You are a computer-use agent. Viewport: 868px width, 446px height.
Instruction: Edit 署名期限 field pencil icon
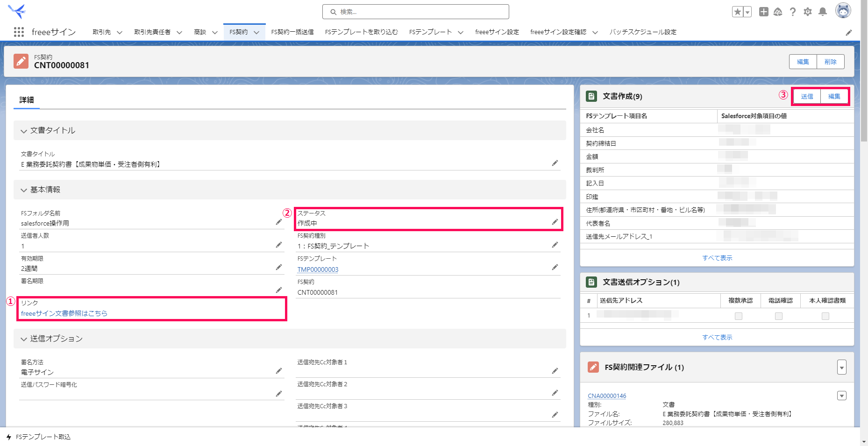(x=279, y=290)
